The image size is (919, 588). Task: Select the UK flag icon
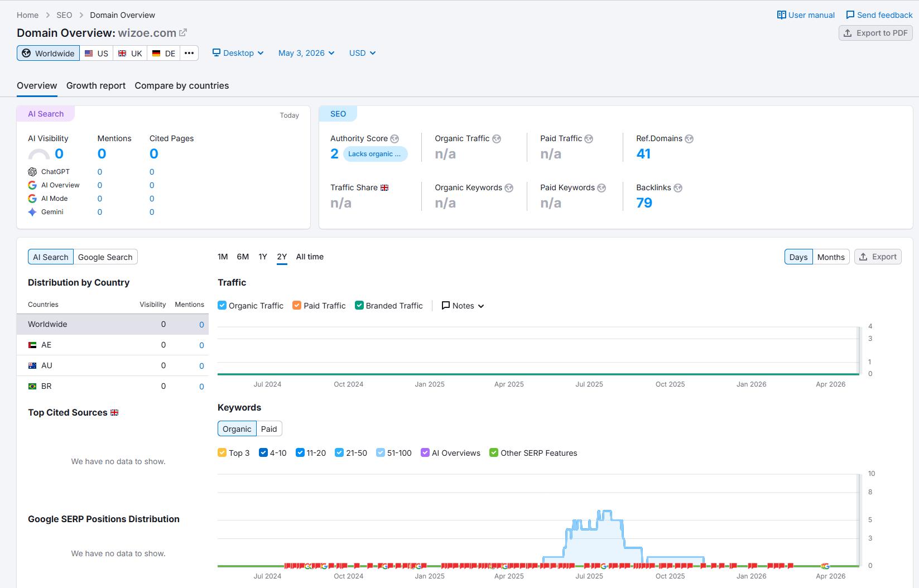(x=122, y=54)
